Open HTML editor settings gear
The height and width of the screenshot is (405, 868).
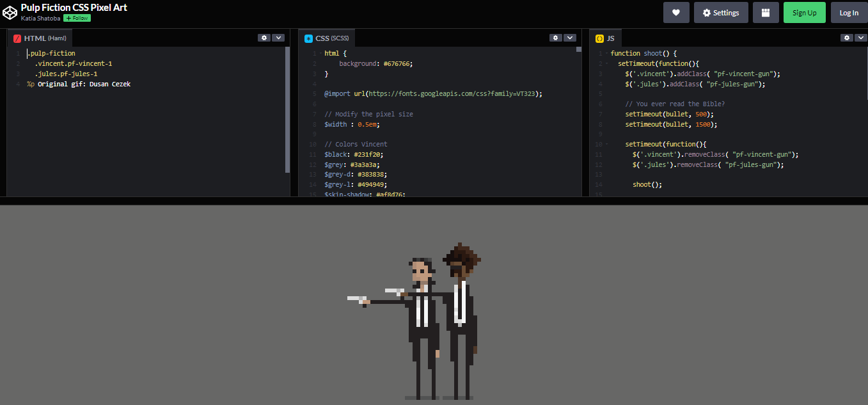[x=264, y=38]
